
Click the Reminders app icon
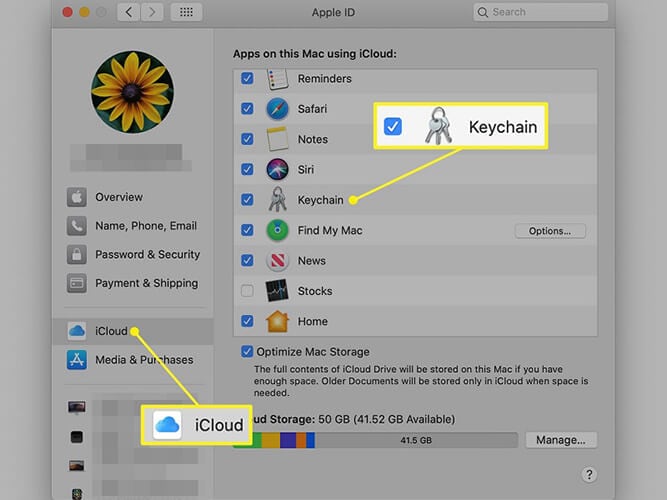coord(277,80)
